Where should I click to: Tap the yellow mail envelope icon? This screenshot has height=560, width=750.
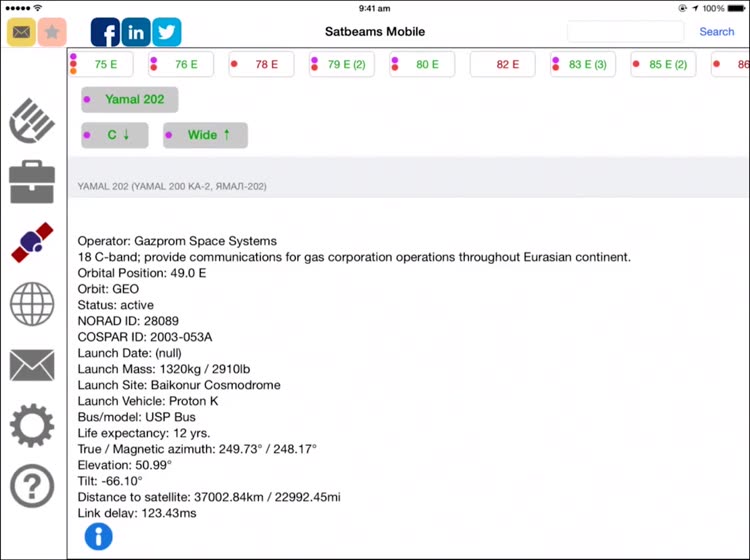21,32
